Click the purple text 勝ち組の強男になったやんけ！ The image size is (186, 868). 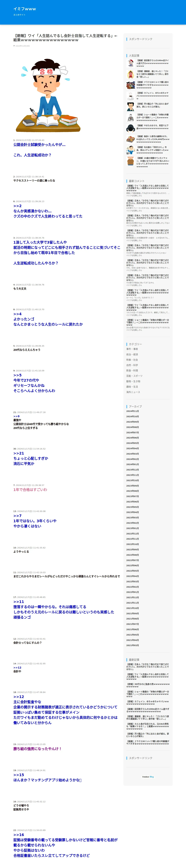click(38, 749)
